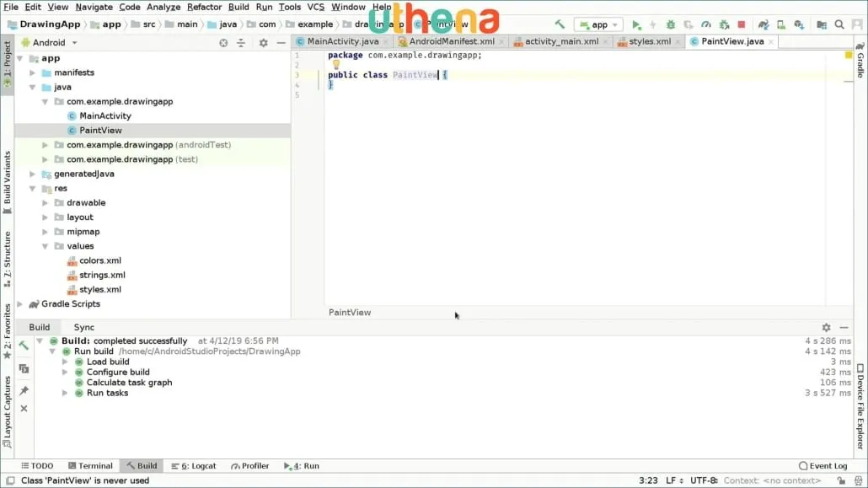Click the UTF-8 encoding indicator
The height and width of the screenshot is (488, 868).
pyautogui.click(x=704, y=480)
